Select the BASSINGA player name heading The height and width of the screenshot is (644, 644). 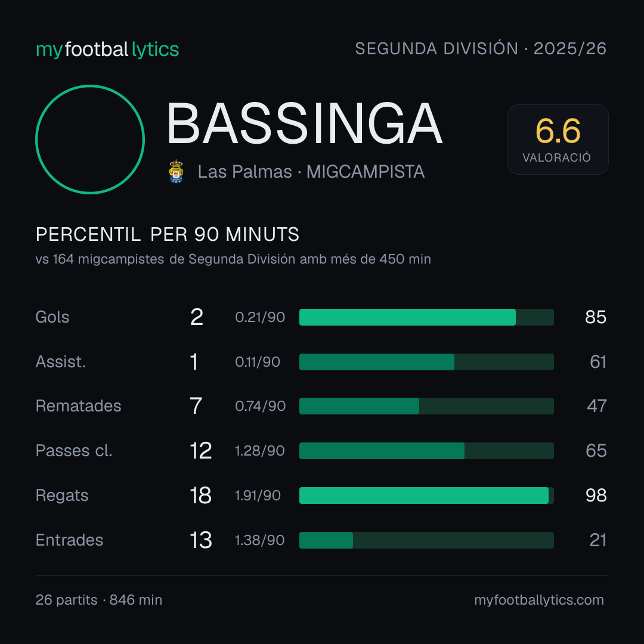(x=304, y=123)
